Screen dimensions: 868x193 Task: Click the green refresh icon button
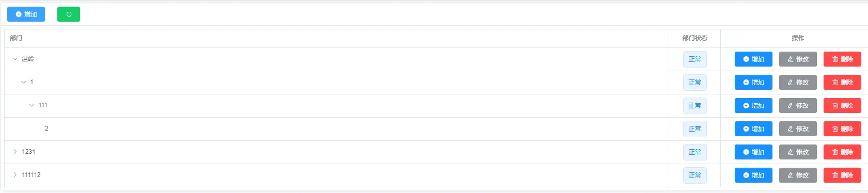[x=68, y=14]
